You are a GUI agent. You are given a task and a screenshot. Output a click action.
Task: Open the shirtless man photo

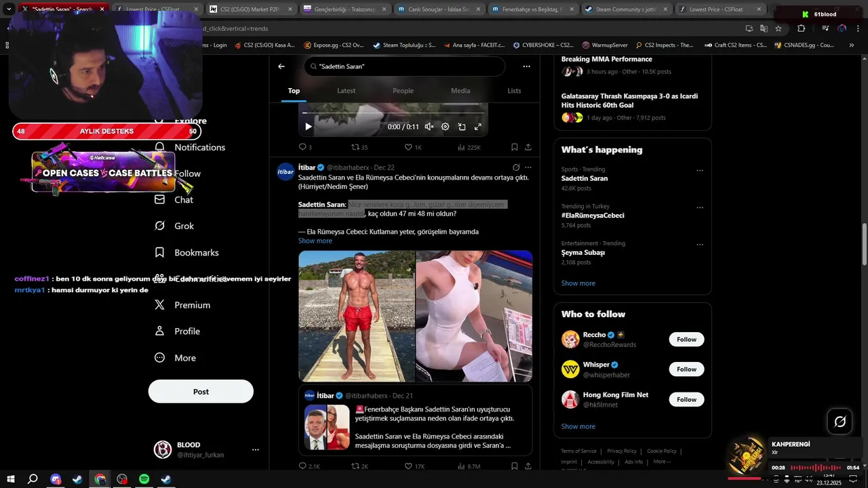point(357,316)
